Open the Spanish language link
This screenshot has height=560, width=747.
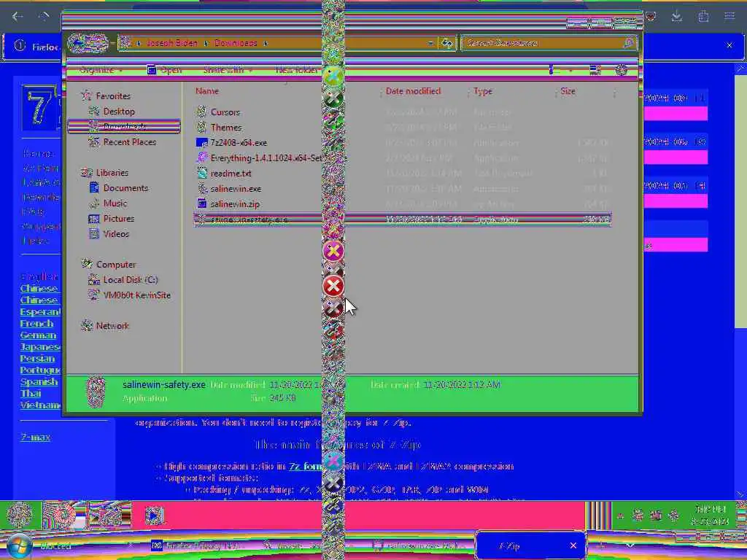click(x=39, y=382)
